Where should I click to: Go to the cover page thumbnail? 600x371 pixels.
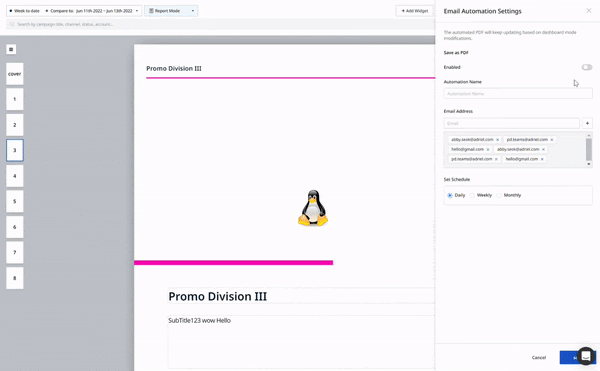[x=15, y=74]
